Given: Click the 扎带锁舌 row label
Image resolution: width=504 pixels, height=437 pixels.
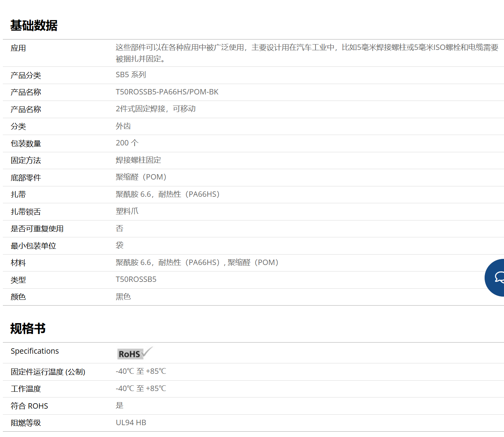Looking at the screenshot, I should pyautogui.click(x=26, y=212).
